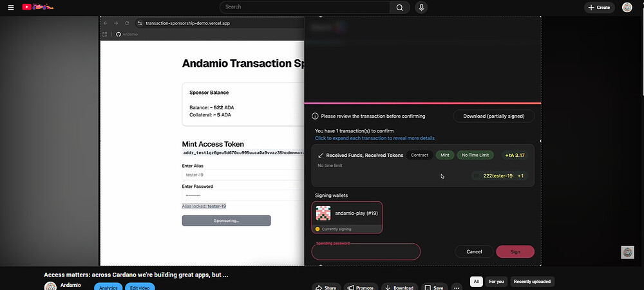
Task: Click the browser reload icon in video
Action: coord(127,23)
